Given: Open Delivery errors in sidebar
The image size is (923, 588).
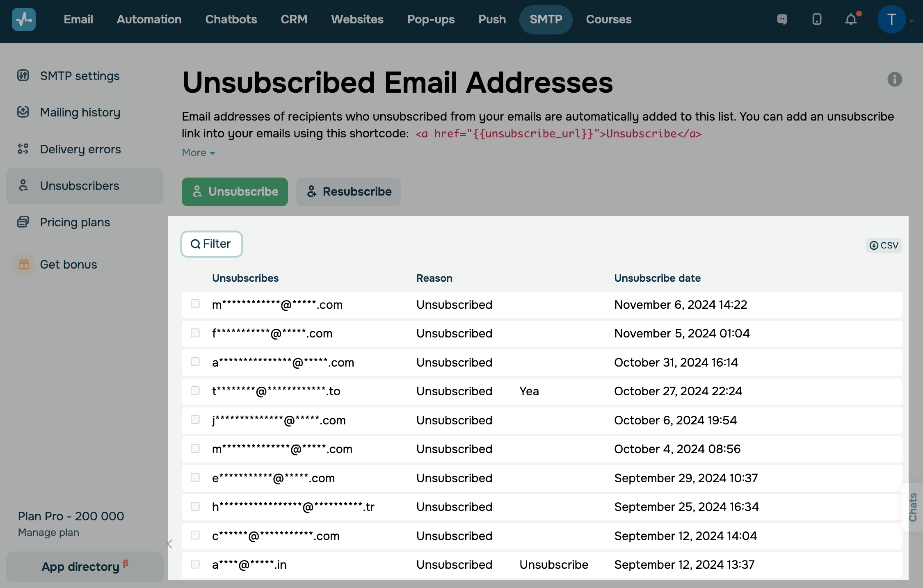Looking at the screenshot, I should 80,149.
